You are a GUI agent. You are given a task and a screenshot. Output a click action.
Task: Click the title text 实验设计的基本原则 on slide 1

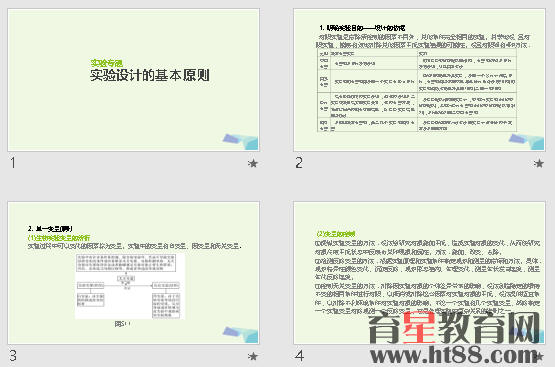pyautogui.click(x=150, y=75)
